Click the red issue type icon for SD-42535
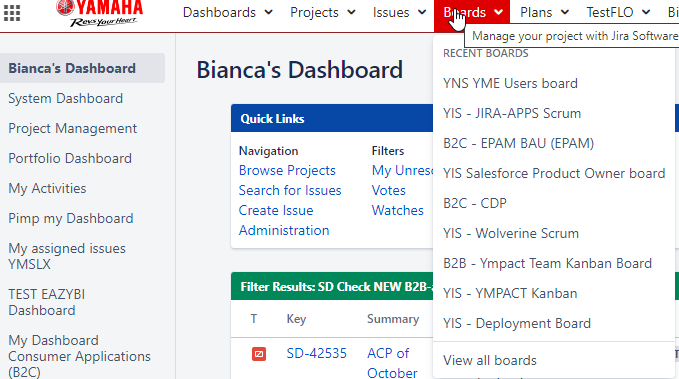The height and width of the screenshot is (379, 679). (259, 354)
